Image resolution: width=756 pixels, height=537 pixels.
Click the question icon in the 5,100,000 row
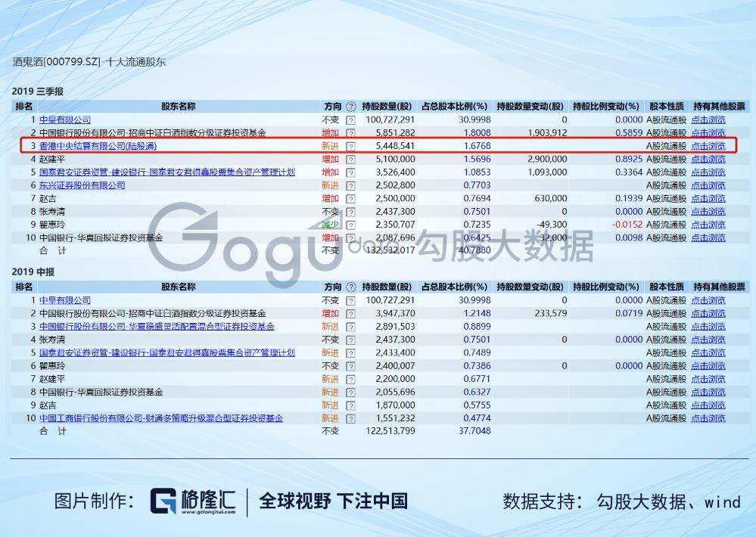pos(350,160)
